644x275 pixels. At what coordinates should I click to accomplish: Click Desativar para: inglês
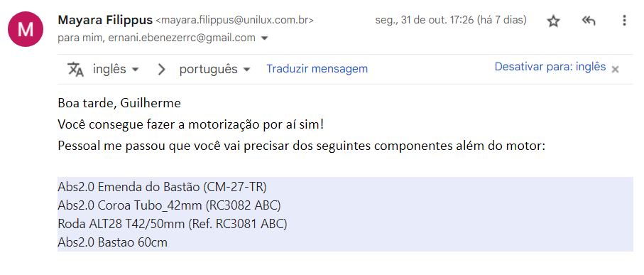point(550,67)
